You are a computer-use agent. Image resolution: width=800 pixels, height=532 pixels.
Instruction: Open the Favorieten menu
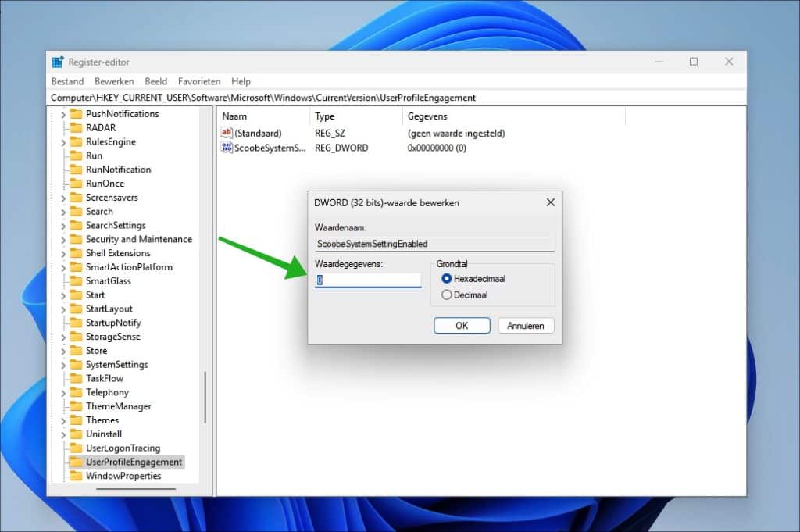pos(199,81)
